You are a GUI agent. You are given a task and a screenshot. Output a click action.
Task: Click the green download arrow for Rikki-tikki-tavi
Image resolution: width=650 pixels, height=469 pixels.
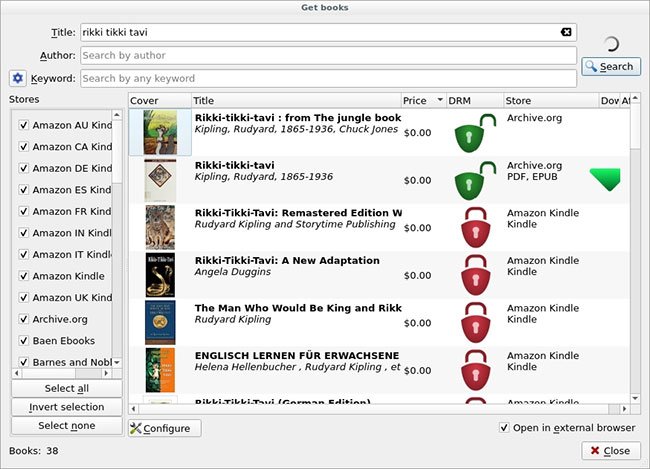tap(605, 179)
